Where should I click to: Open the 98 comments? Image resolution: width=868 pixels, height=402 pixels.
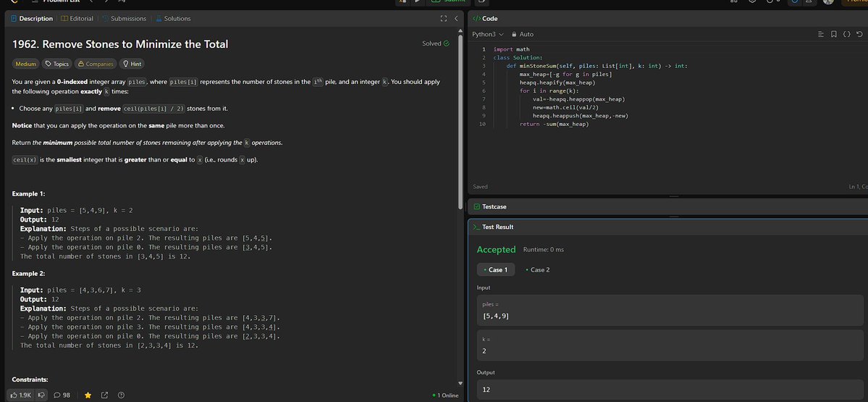pos(62,395)
